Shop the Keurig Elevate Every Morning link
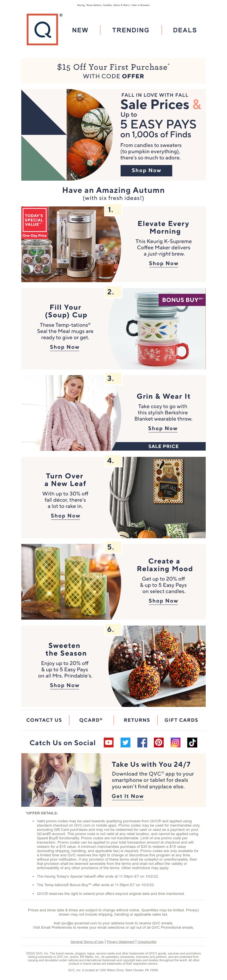227x980 pixels. click(163, 263)
